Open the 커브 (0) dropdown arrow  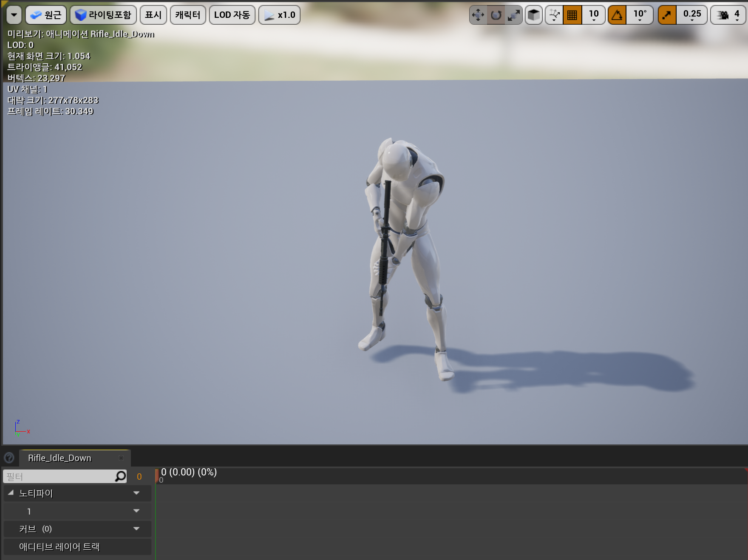coord(136,529)
